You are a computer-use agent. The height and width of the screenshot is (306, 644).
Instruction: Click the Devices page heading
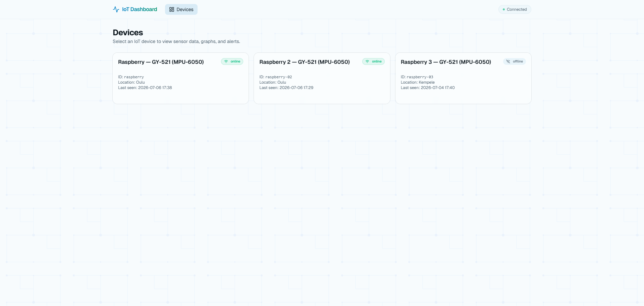click(x=128, y=33)
